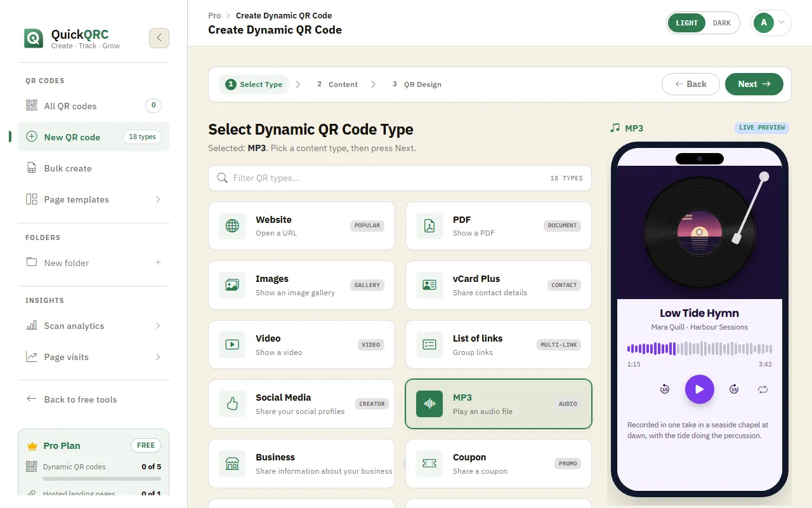The height and width of the screenshot is (508, 812).
Task: Open the account avatar dropdown
Action: coord(771,23)
